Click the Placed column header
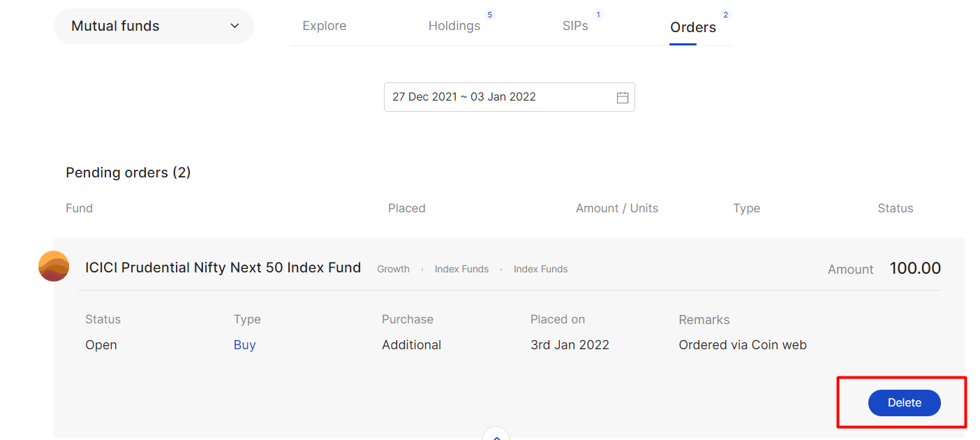This screenshot has height=440, width=980. (407, 208)
